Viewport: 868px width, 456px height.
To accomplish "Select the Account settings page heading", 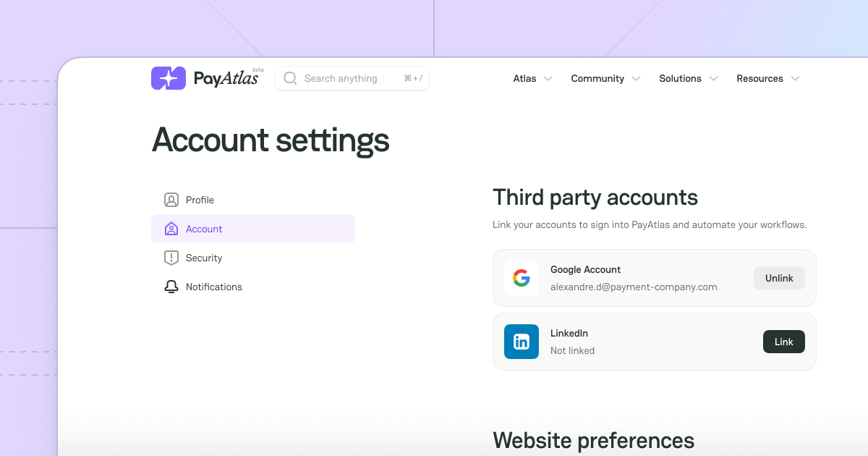I will [x=270, y=140].
